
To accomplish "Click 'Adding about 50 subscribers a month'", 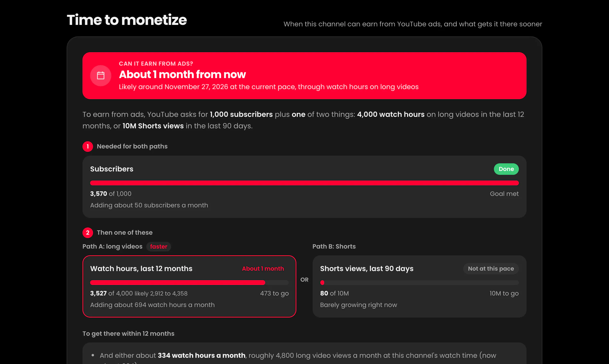I will [149, 205].
